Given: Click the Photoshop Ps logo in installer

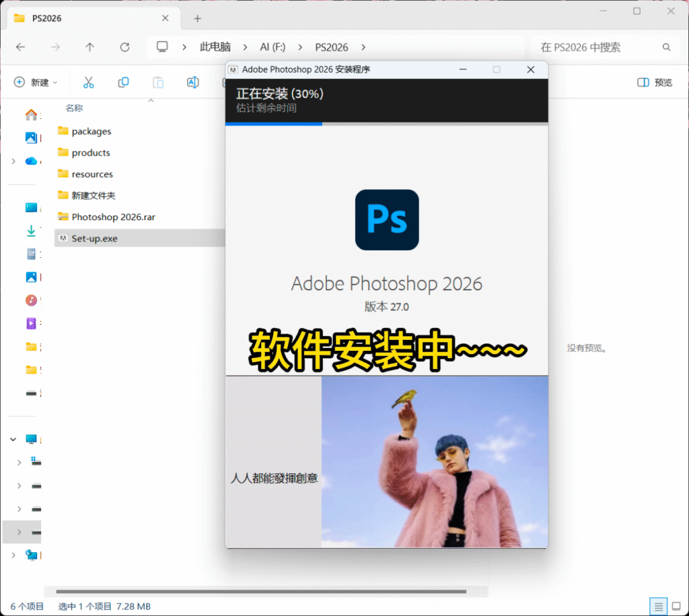Looking at the screenshot, I should point(387,220).
